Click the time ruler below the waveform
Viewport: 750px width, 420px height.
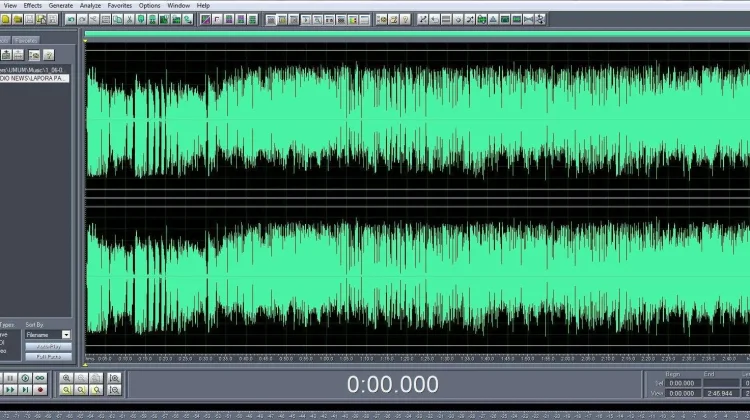click(x=417, y=358)
